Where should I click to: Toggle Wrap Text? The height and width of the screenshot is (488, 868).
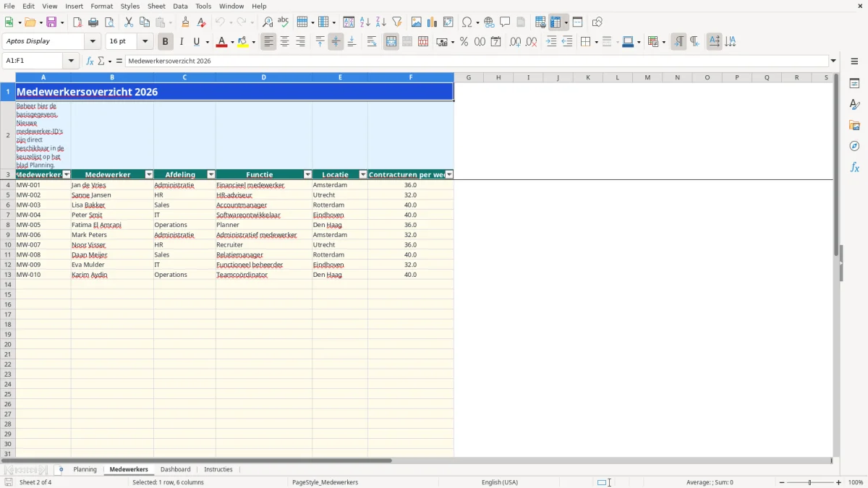[x=372, y=42]
